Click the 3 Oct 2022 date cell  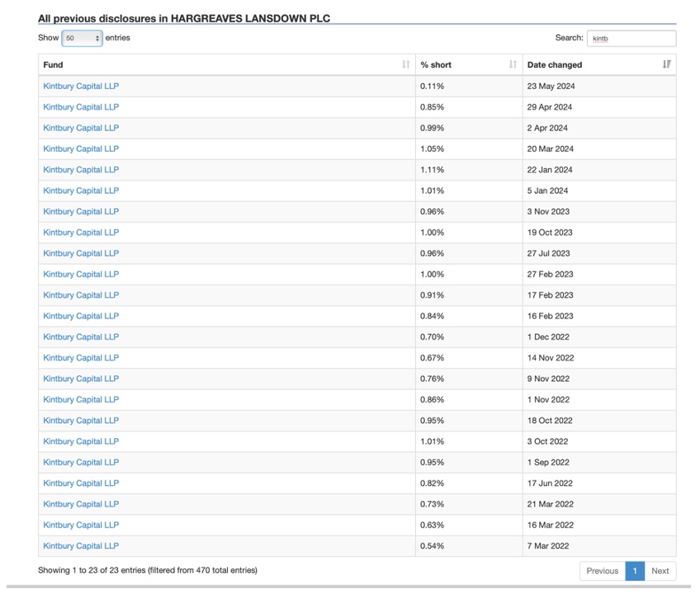point(599,441)
